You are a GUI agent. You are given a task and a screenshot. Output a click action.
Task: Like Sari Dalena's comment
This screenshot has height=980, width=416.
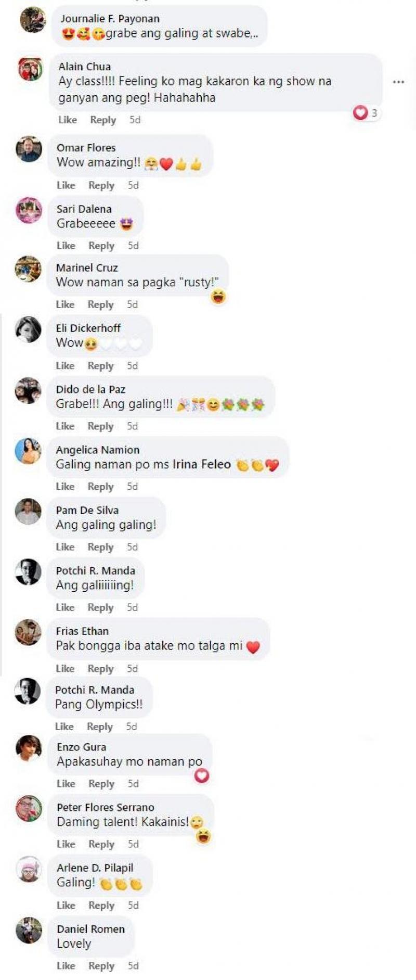click(x=66, y=246)
